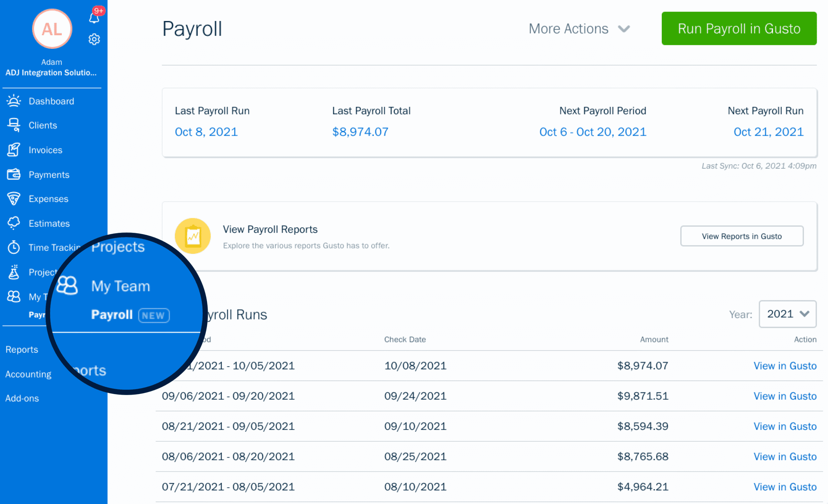
Task: View the 09/24/2021 payroll in Gusto
Action: (785, 396)
